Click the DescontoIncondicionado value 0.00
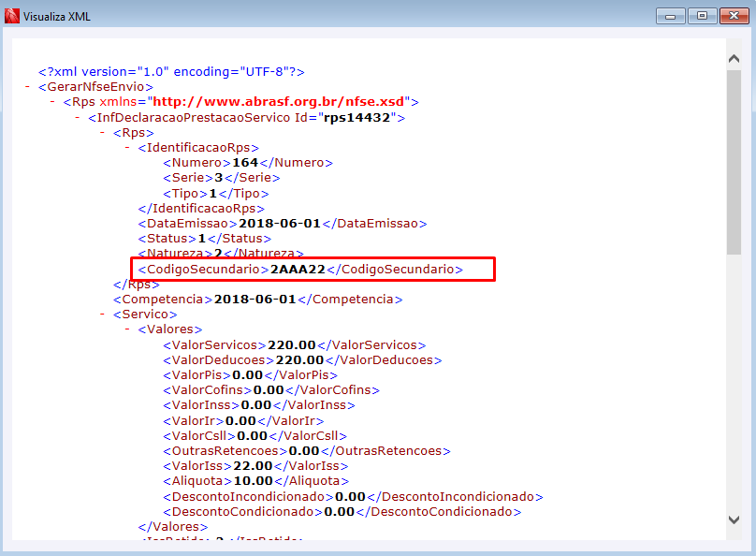 tap(350, 497)
